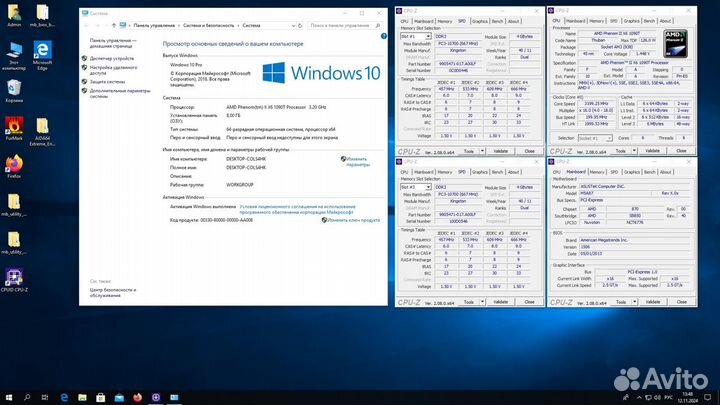Select the CPUID CPU-Z desktop shortcut
This screenshot has height=405, width=720.
[x=14, y=281]
